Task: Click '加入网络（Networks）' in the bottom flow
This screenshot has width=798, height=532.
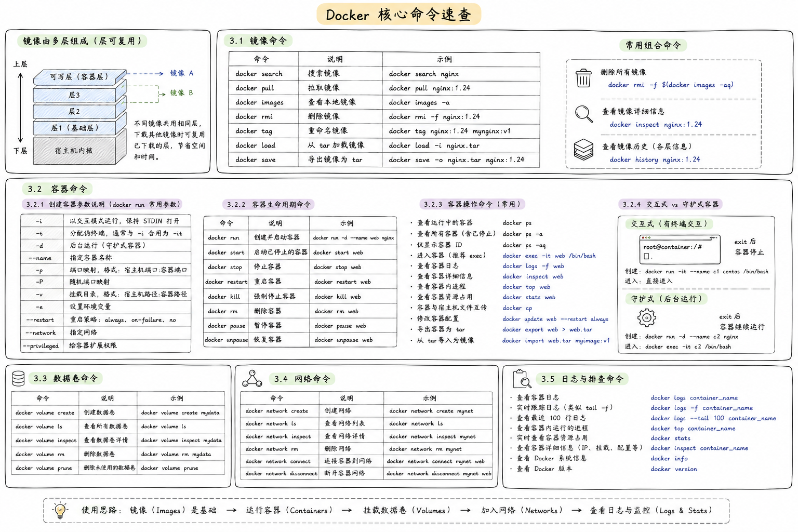Action: [522, 510]
